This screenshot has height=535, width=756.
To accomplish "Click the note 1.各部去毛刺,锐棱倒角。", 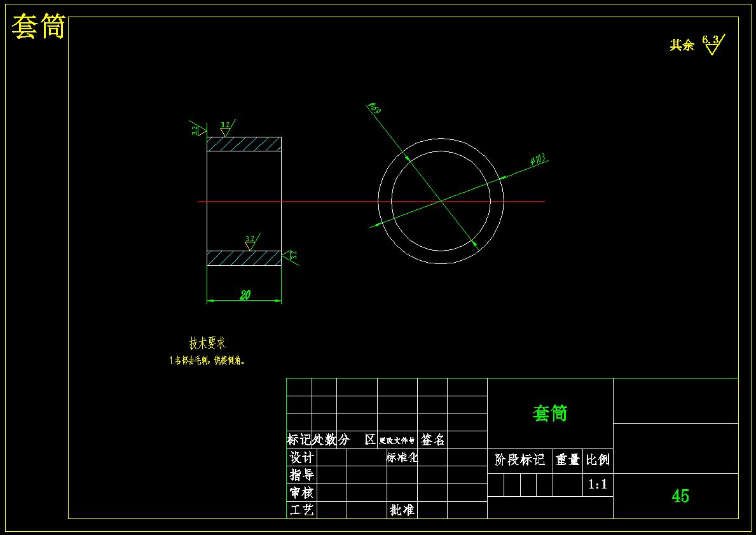I will tap(207, 360).
